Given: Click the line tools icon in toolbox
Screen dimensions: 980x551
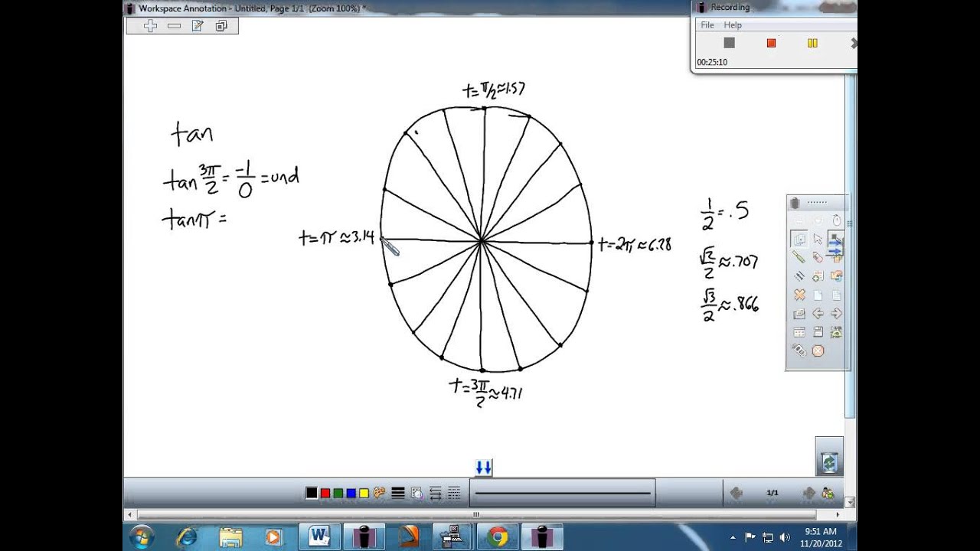Looking at the screenshot, I should tap(799, 276).
